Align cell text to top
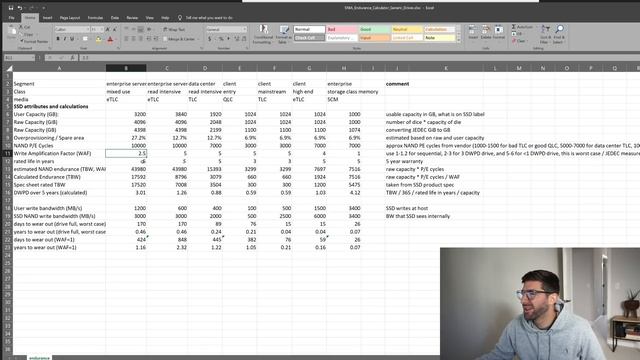640x360 pixels. (x=126, y=29)
